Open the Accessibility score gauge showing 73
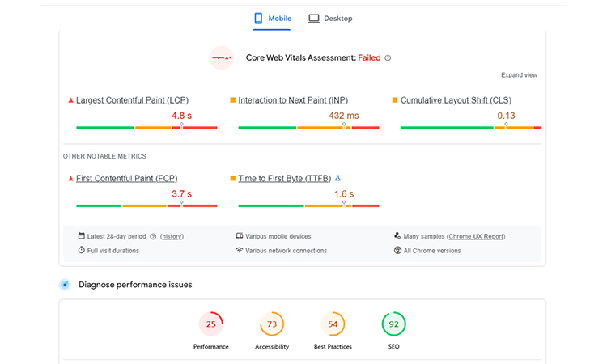 tap(272, 324)
